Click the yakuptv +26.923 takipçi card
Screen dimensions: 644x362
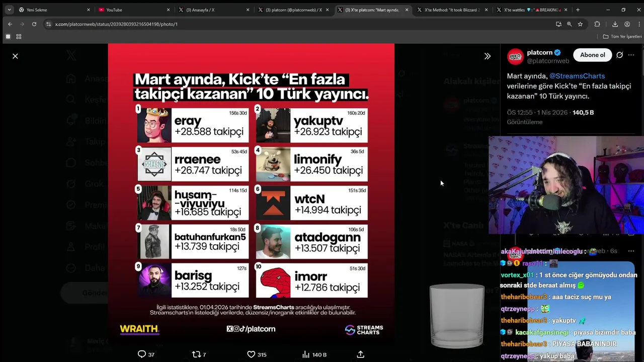coord(311,126)
